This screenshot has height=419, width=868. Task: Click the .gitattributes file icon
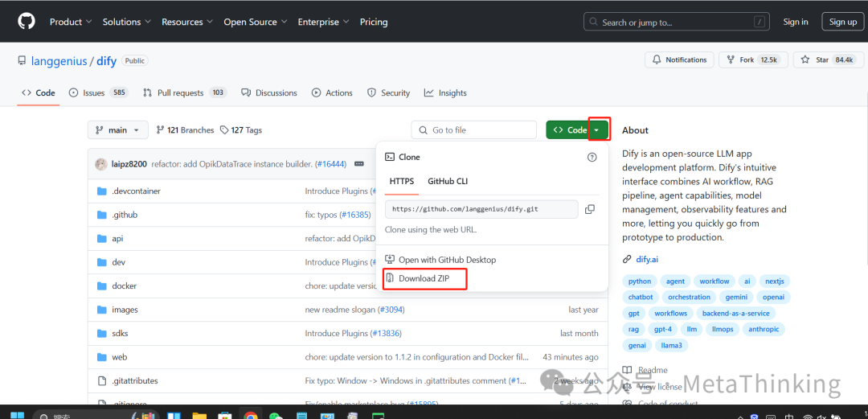point(101,380)
